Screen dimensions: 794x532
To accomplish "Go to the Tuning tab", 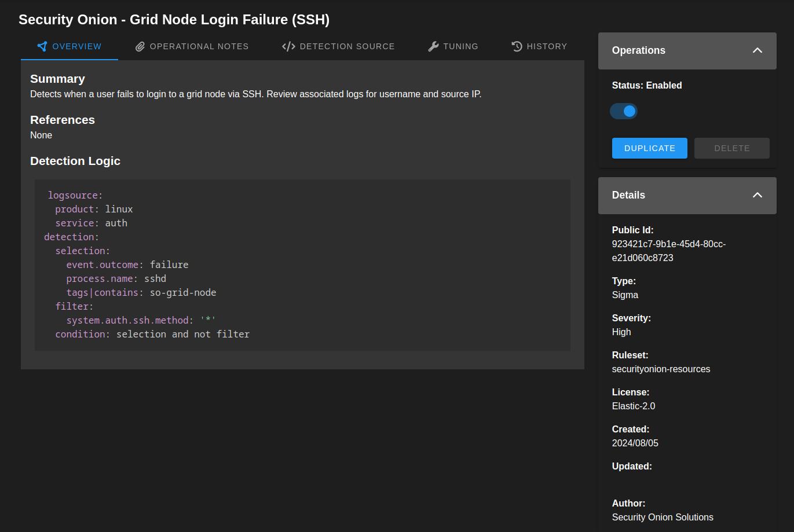I will (460, 46).
